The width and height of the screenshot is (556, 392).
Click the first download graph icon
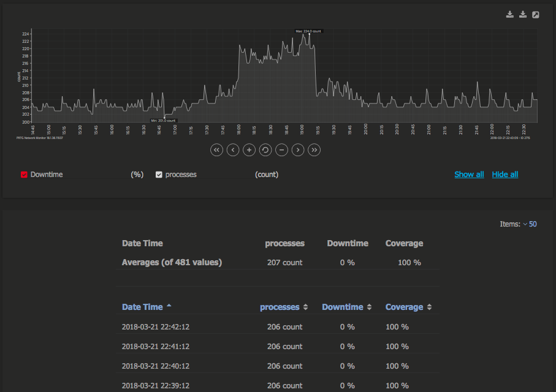click(509, 14)
